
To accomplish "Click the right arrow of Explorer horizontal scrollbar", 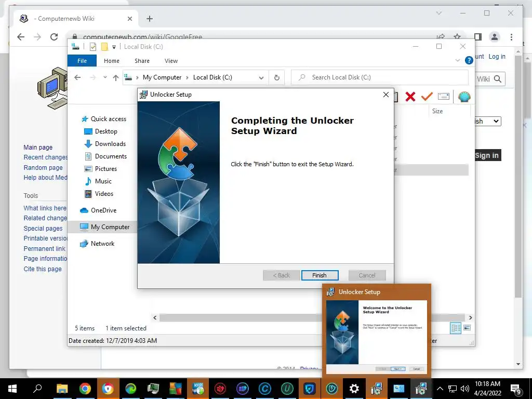I will click(471, 317).
